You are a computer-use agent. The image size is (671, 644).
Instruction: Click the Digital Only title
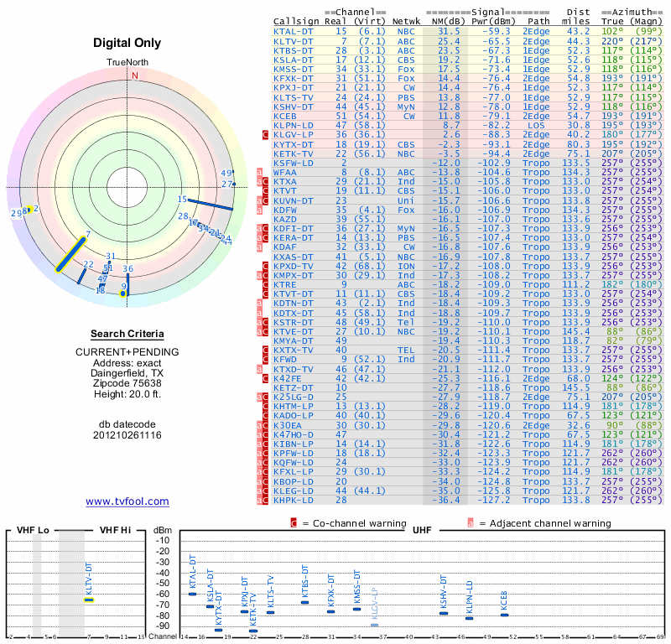click(x=127, y=43)
